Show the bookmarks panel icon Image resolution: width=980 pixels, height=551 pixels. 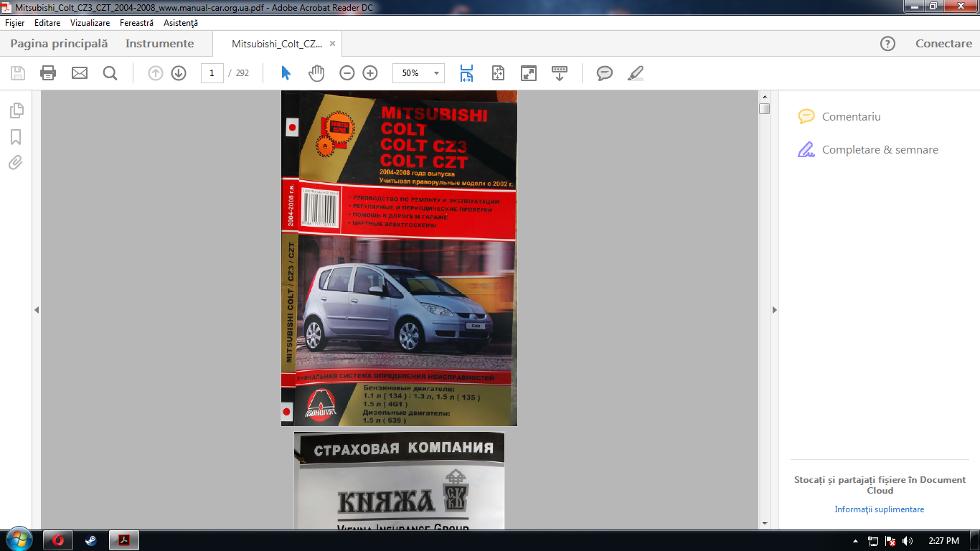[16, 137]
